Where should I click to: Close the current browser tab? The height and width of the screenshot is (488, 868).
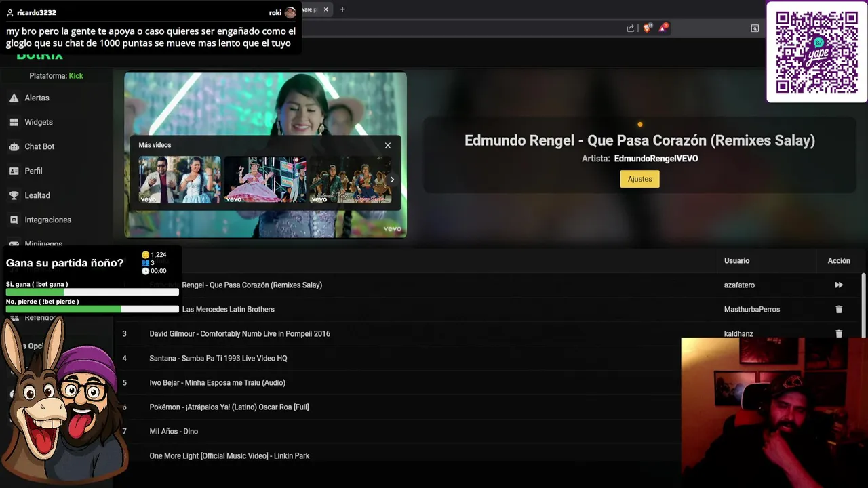(x=325, y=9)
